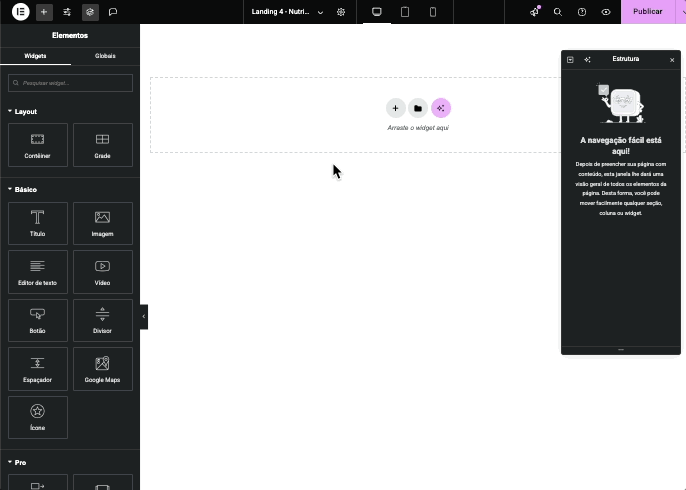Open the Elementor logo menu
Viewport: 686px width, 490px height.
point(20,12)
